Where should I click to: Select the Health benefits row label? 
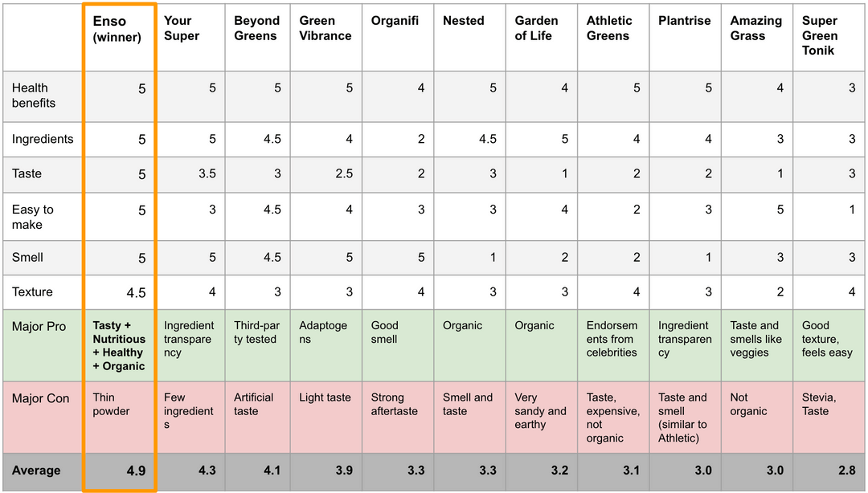pyautogui.click(x=34, y=96)
